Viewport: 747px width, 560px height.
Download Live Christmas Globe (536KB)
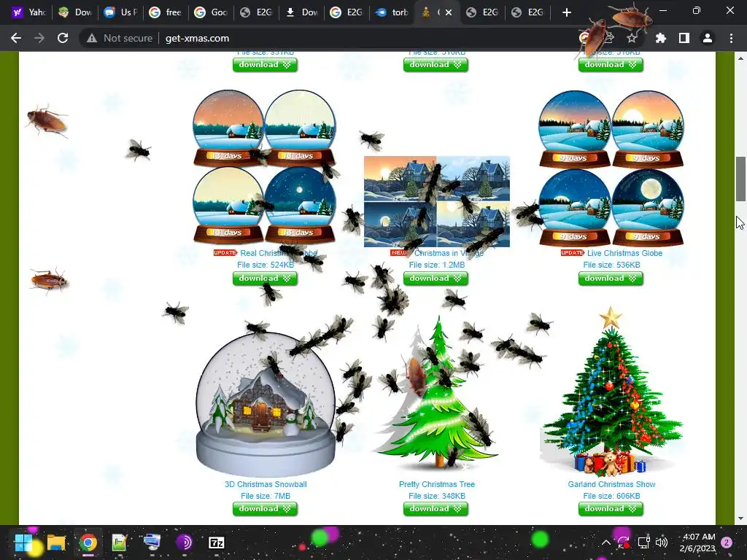(611, 279)
